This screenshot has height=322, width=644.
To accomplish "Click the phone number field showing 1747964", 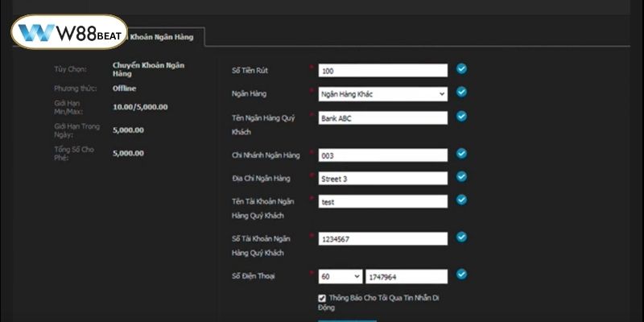I will (x=406, y=276).
